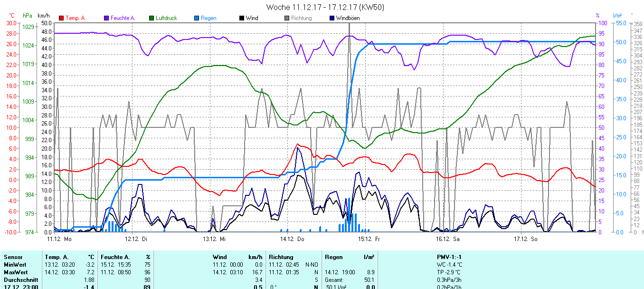Screen dimensions: 644x289
Task: Click the Regen column header in table
Action: click(334, 257)
